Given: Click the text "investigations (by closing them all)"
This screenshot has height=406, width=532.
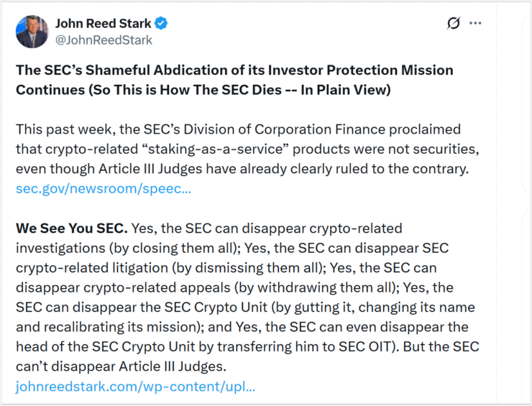Looking at the screenshot, I should [x=128, y=248].
